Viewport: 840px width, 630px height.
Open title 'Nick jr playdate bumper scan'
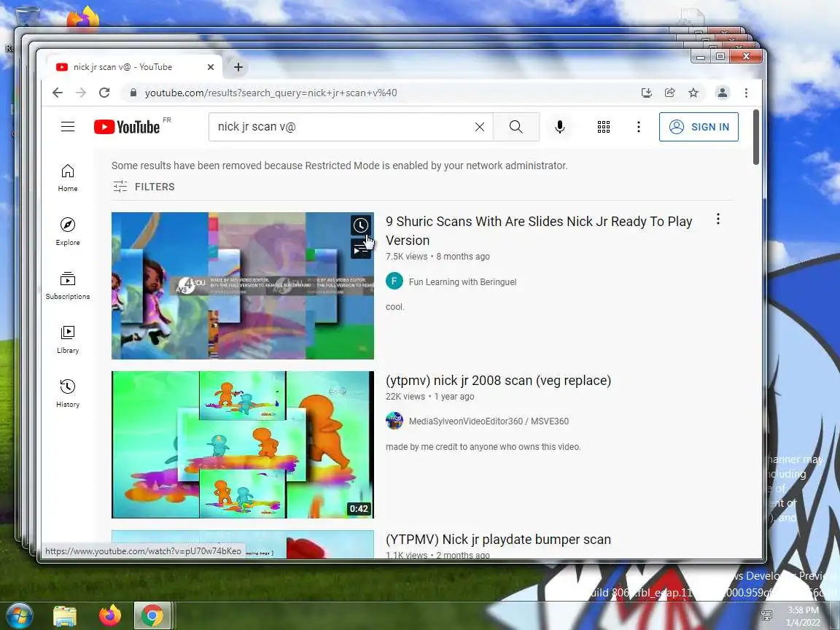498,540
